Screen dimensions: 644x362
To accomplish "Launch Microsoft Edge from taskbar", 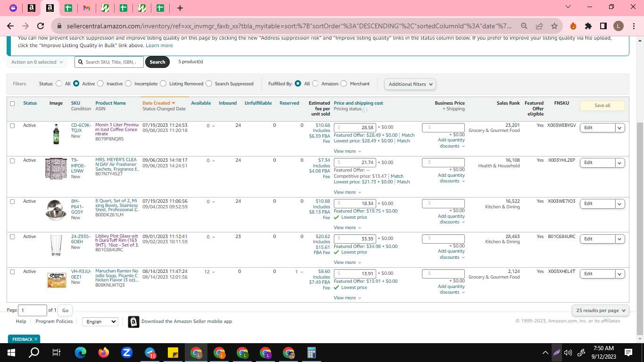I will click(x=81, y=352).
